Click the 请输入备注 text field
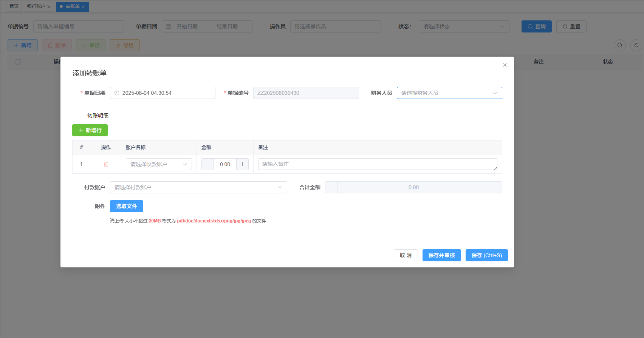644x338 pixels. click(377, 164)
